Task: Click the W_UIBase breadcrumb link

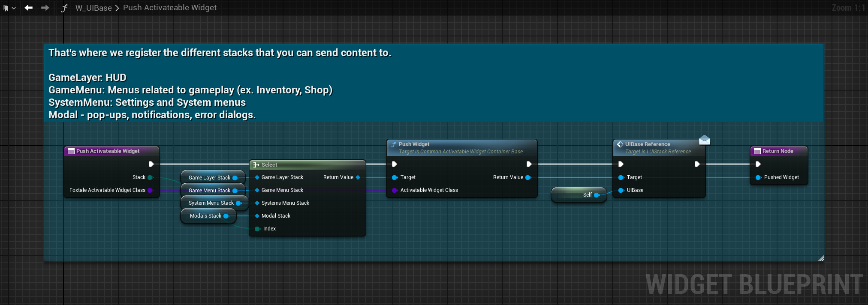Action: [x=93, y=8]
